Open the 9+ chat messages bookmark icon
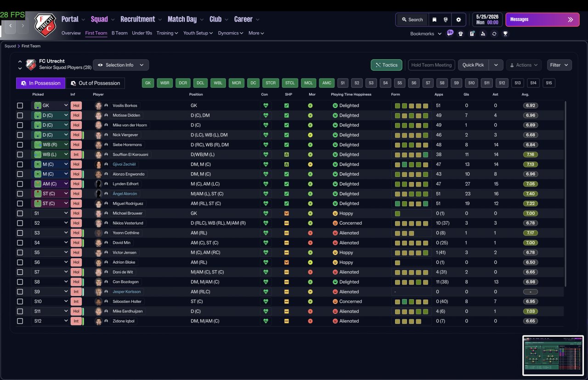 [450, 33]
